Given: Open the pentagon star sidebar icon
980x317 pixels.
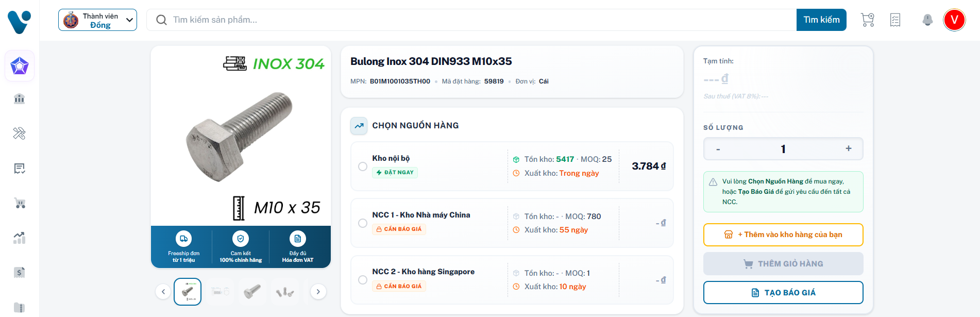Looking at the screenshot, I should click(x=20, y=65).
